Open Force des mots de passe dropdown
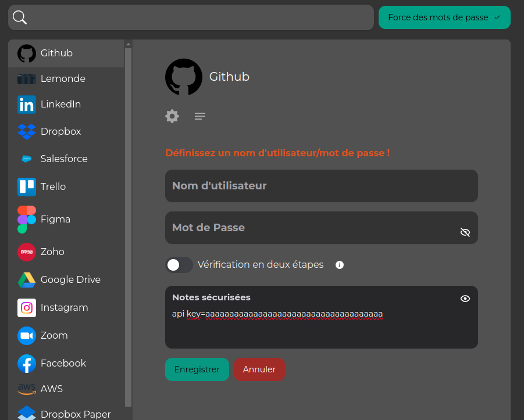The width and height of the screenshot is (524, 420). [444, 17]
